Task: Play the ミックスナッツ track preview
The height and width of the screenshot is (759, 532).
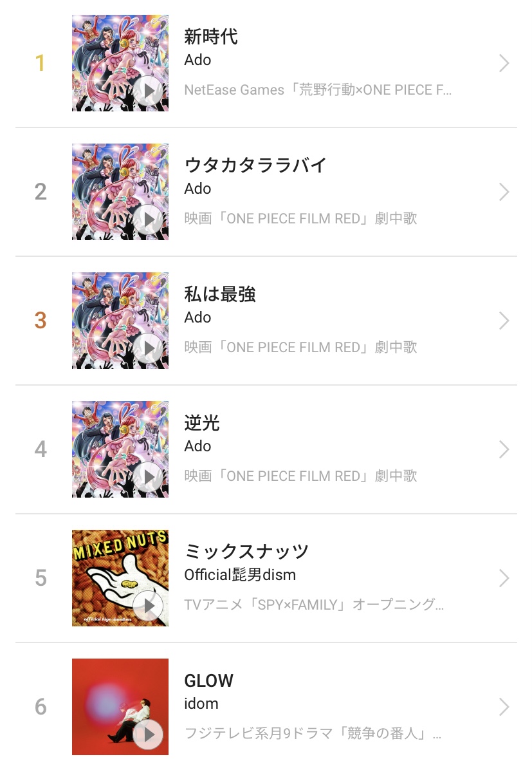Action: coord(149,606)
